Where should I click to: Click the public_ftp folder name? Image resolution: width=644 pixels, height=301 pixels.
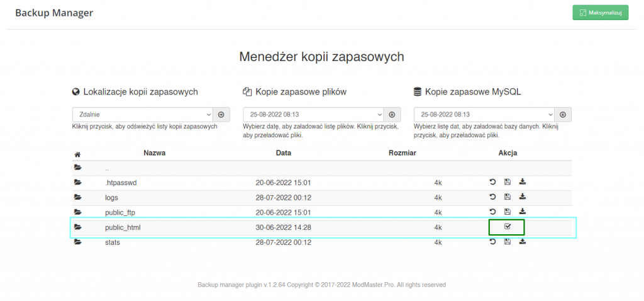(x=120, y=213)
